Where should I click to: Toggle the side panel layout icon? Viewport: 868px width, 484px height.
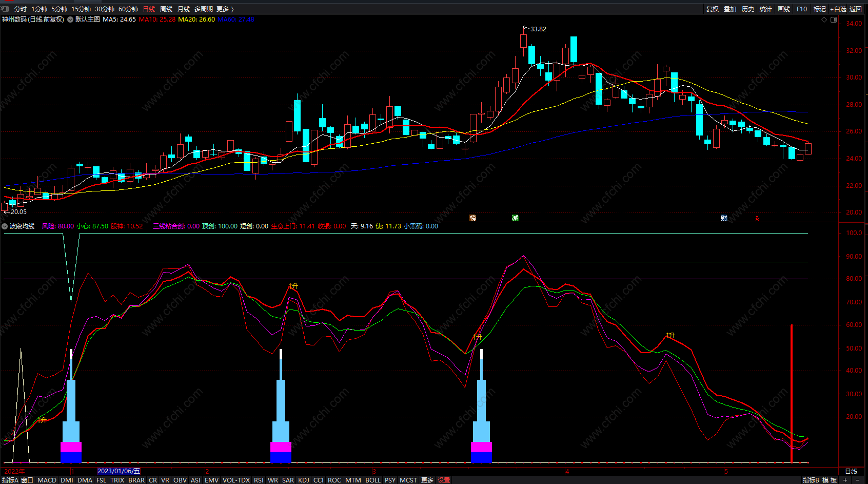(x=834, y=20)
